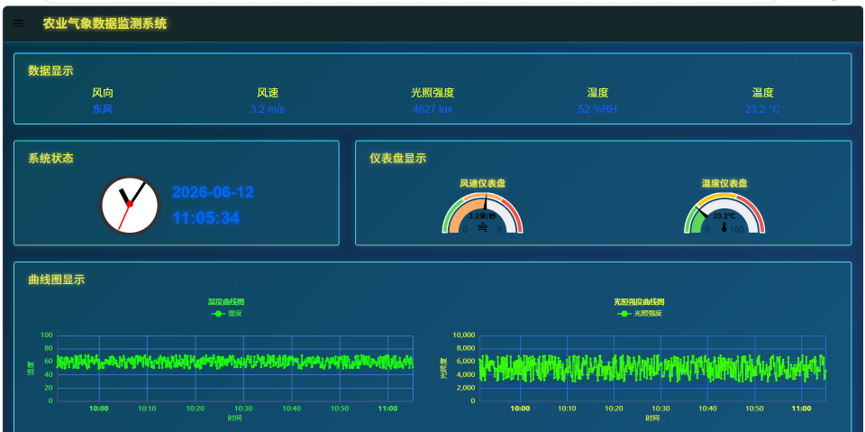Screen dimensions: 865x432
Task: Click the 52 %RH humidity value
Action: coord(597,109)
